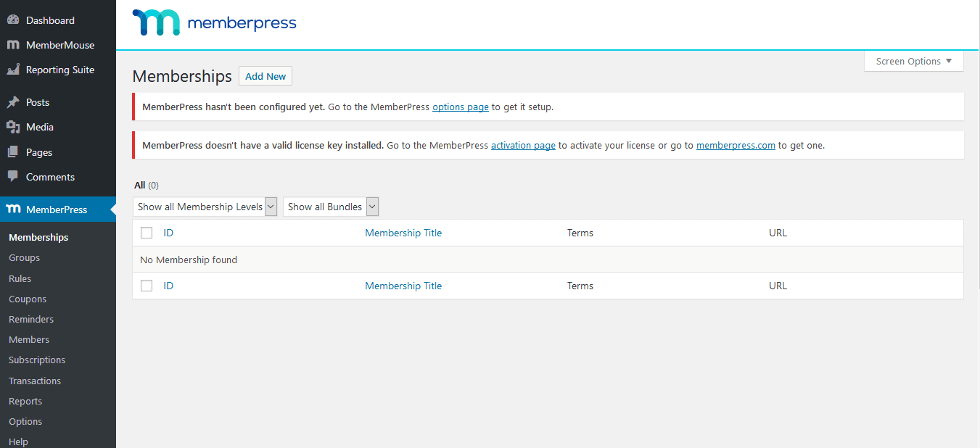The height and width of the screenshot is (448, 980).
Task: Expand the Screen Options panel
Action: coord(913,62)
